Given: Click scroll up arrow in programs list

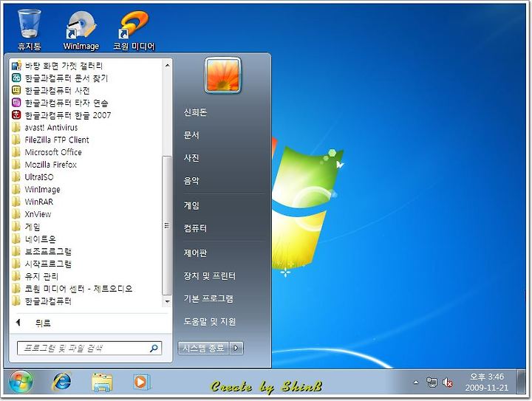Looking at the screenshot, I should 167,65.
